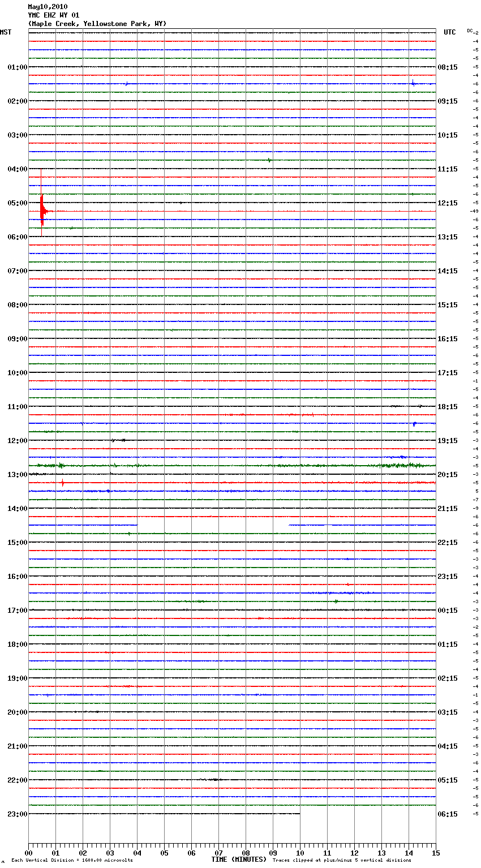Click the small red spike on 13:15 trace

tap(62, 483)
